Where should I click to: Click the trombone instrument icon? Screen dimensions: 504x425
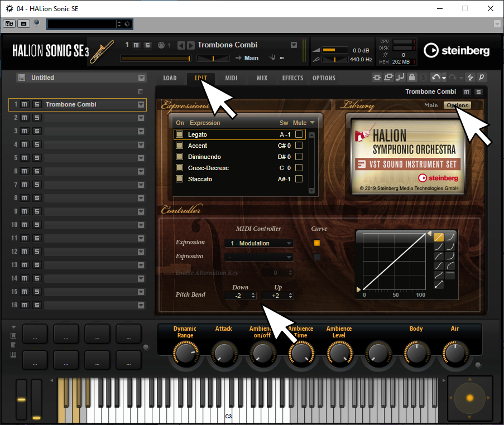pyautogui.click(x=102, y=52)
